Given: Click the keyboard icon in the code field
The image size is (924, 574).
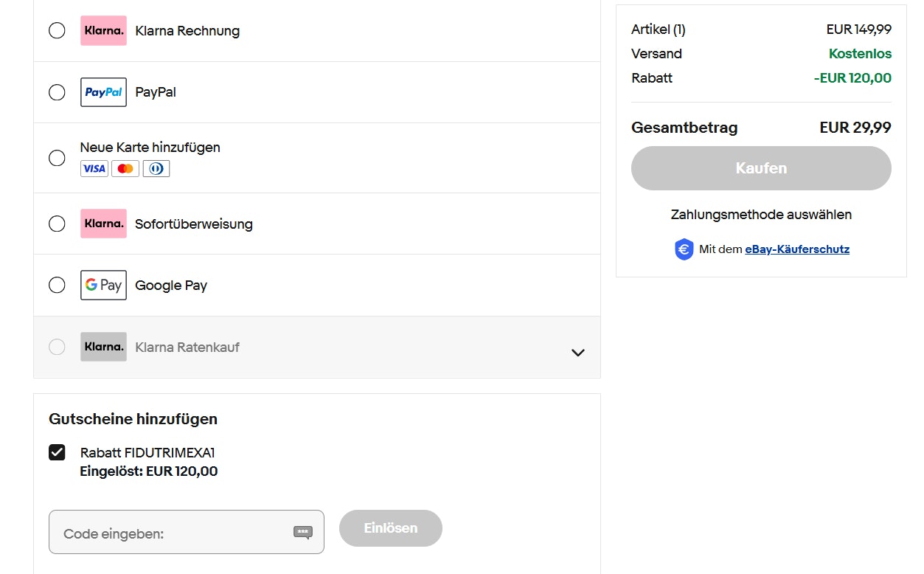Looking at the screenshot, I should coord(302,533).
